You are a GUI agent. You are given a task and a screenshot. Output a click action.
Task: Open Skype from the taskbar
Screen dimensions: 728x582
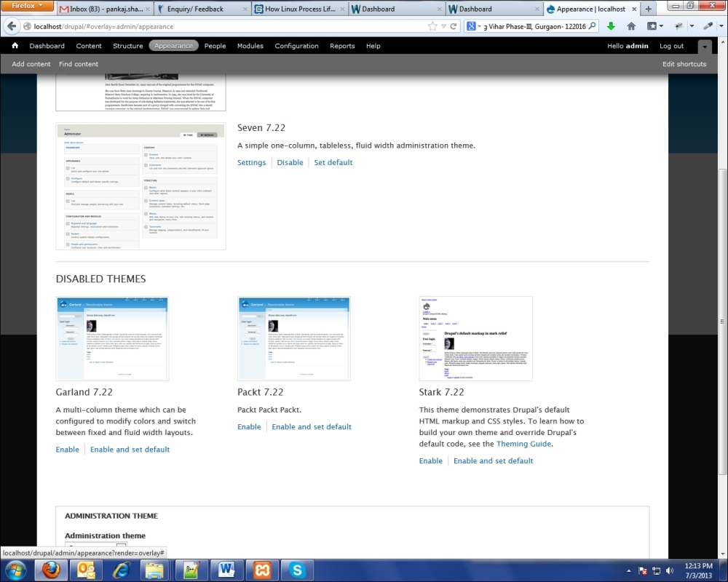(297, 570)
